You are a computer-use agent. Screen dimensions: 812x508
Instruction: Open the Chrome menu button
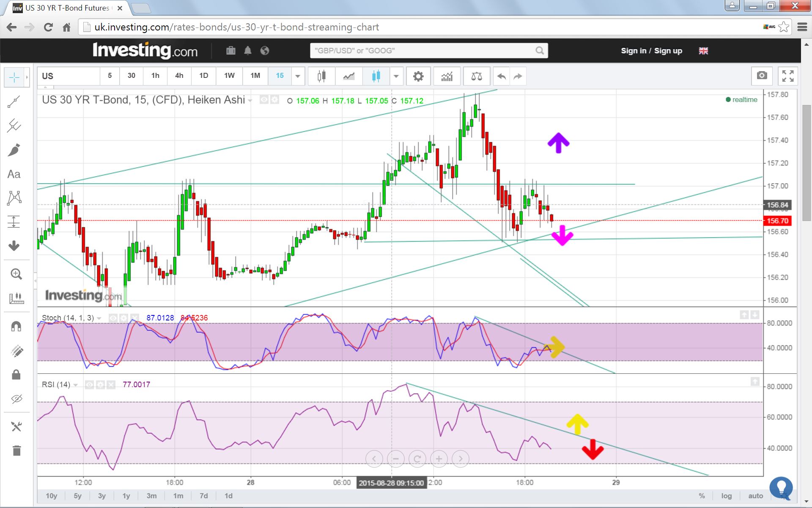[x=802, y=27]
